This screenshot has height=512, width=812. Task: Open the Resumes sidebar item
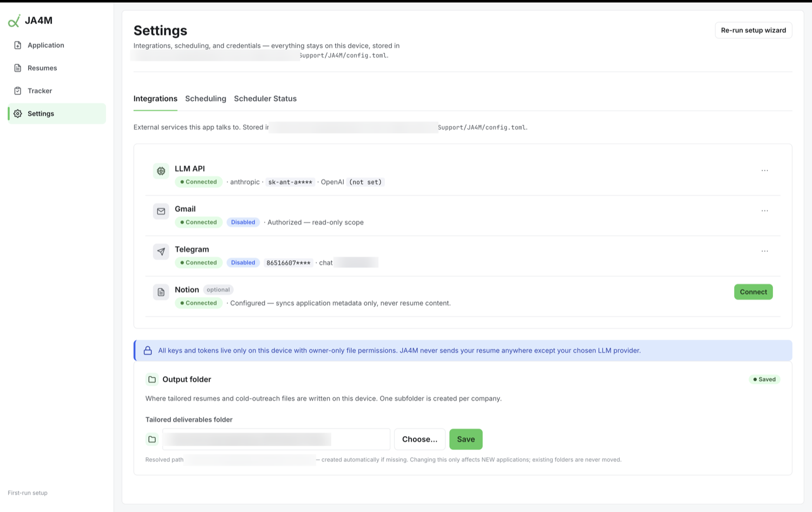[x=57, y=68]
